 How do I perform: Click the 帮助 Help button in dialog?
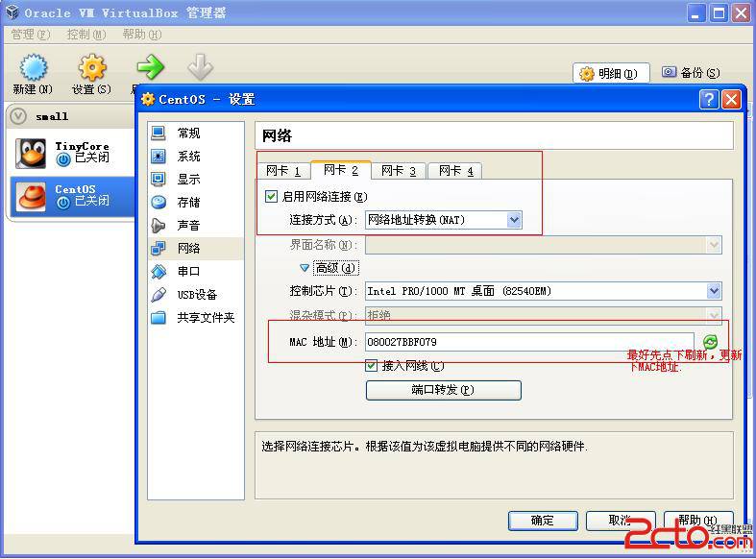pos(698,521)
